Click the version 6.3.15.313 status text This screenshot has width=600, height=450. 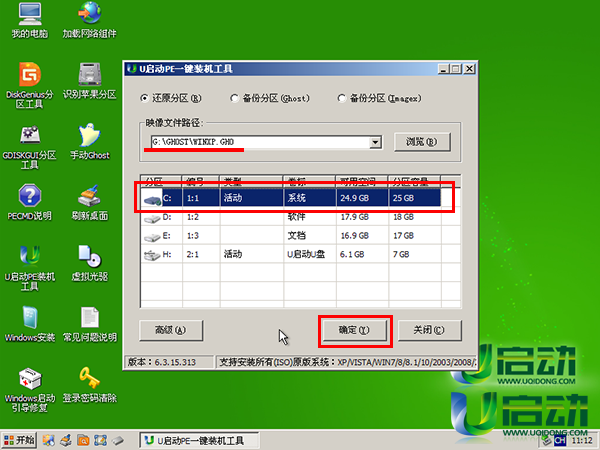click(x=162, y=362)
